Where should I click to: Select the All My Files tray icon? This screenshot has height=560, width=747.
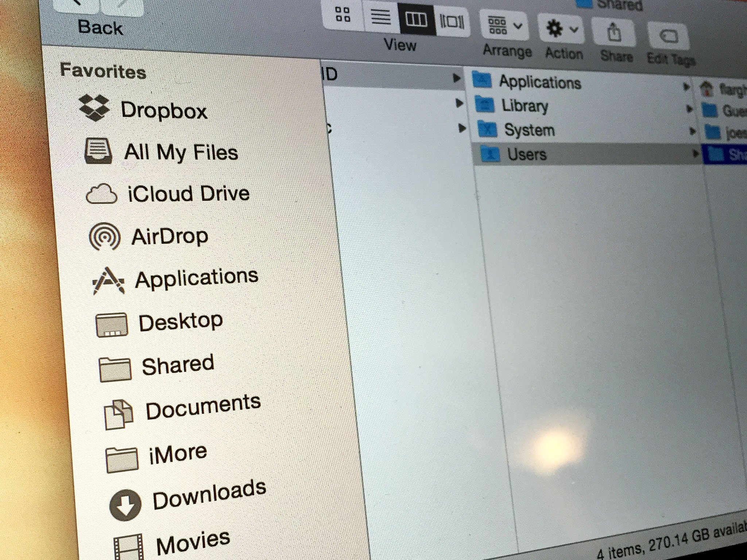coord(98,151)
